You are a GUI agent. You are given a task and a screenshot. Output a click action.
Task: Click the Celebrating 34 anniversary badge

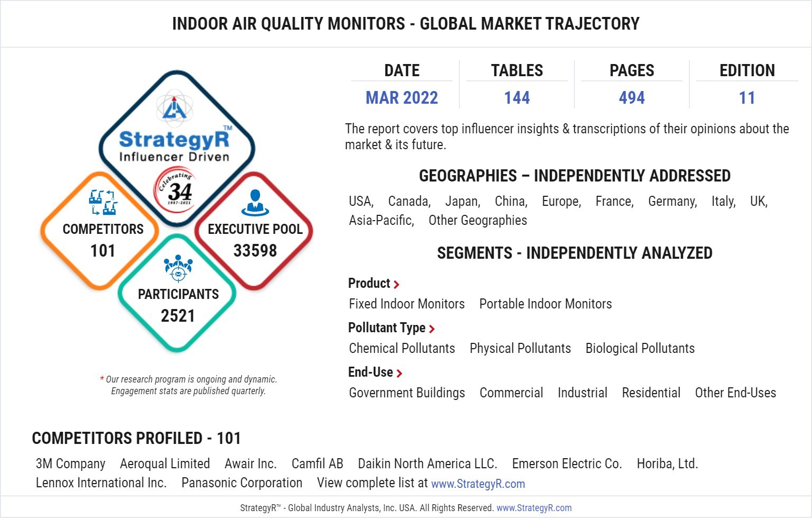tap(175, 189)
